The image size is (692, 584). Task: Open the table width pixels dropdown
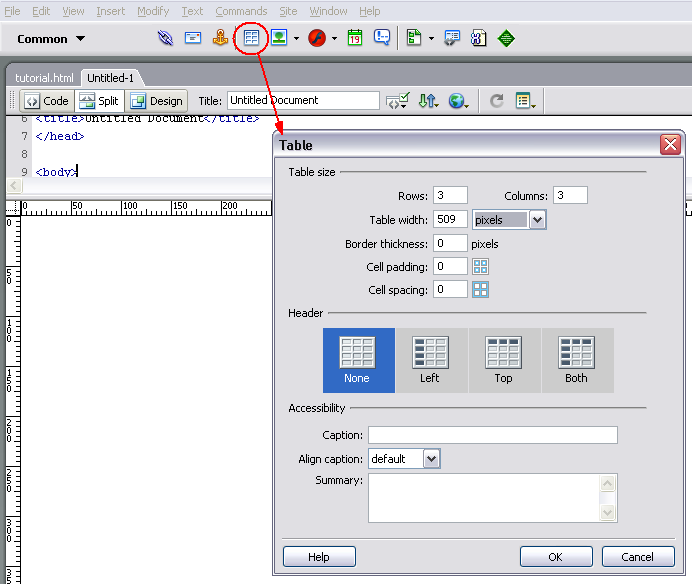[538, 219]
